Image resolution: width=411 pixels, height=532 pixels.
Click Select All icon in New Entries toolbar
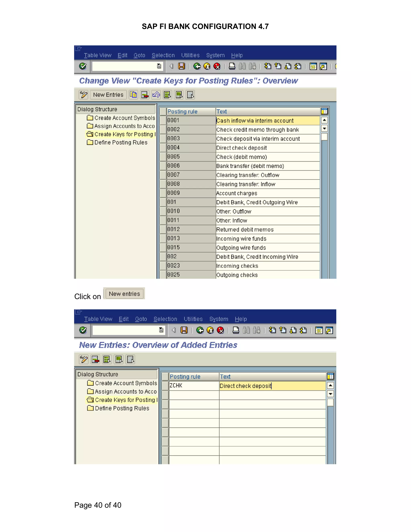point(107,360)
